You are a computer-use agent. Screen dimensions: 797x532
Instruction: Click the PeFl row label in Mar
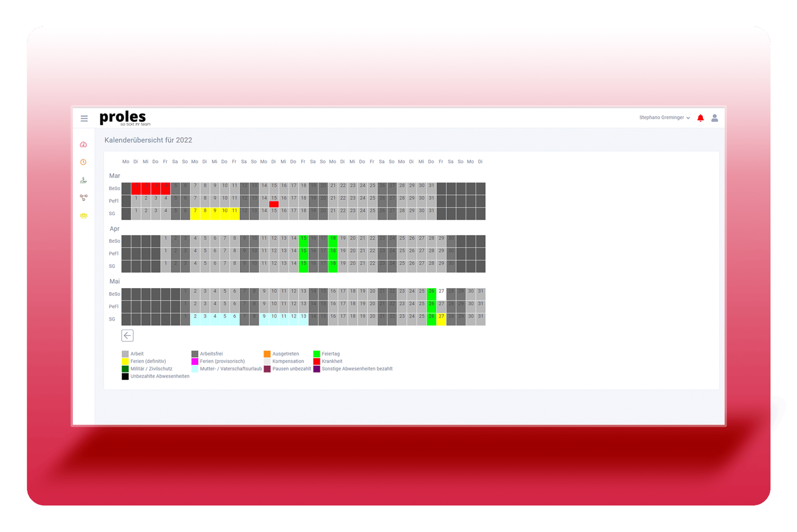coord(114,201)
